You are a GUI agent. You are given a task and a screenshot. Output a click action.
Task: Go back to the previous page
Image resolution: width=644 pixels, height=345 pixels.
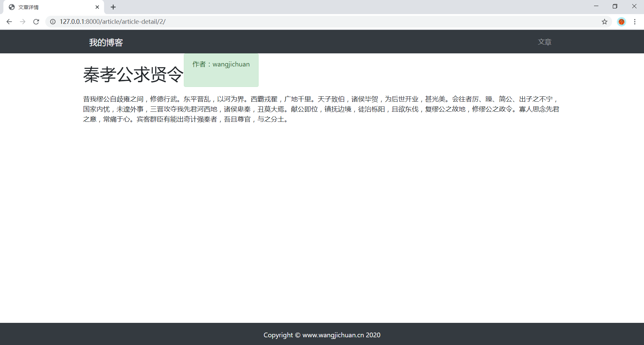coord(9,22)
